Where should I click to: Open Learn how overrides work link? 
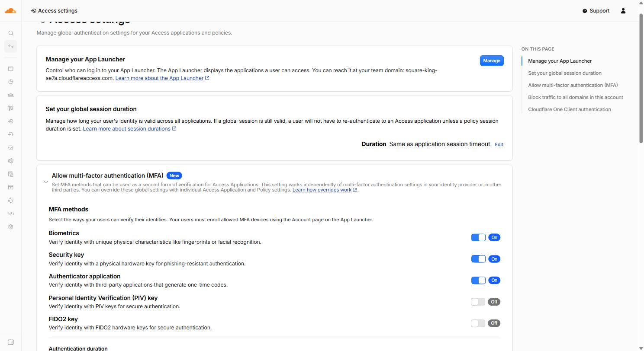tap(325, 190)
